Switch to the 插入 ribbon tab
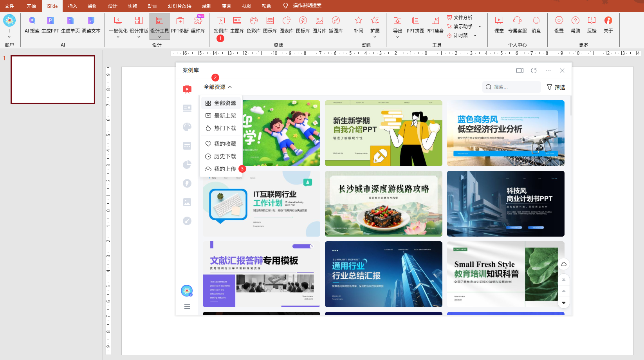Viewport: 644px width, 360px height. [72, 6]
